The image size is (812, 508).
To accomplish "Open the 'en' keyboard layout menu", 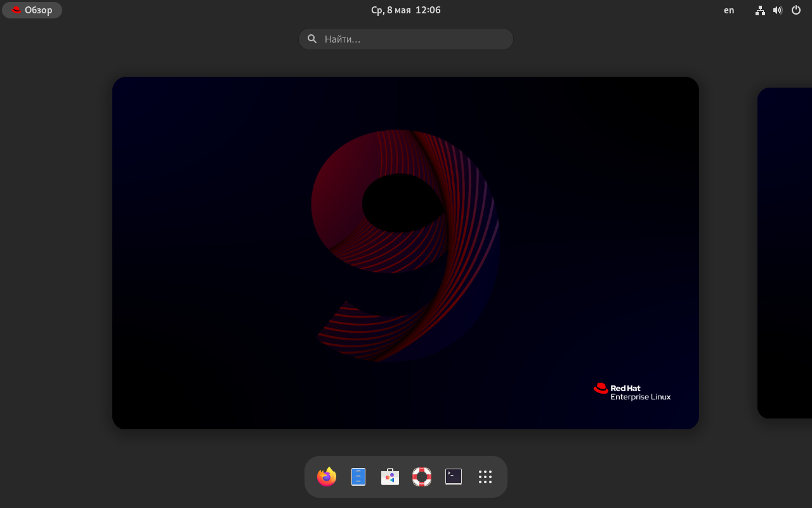I will pos(729,10).
